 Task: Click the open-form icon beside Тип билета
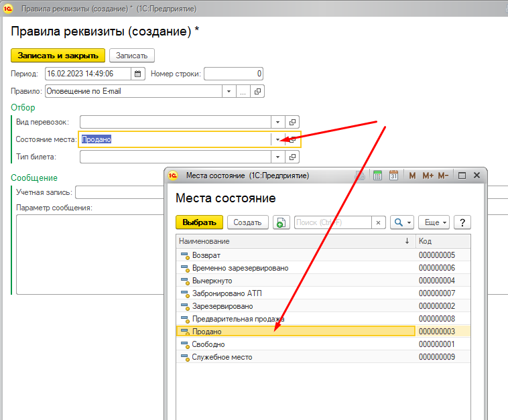[x=292, y=157]
